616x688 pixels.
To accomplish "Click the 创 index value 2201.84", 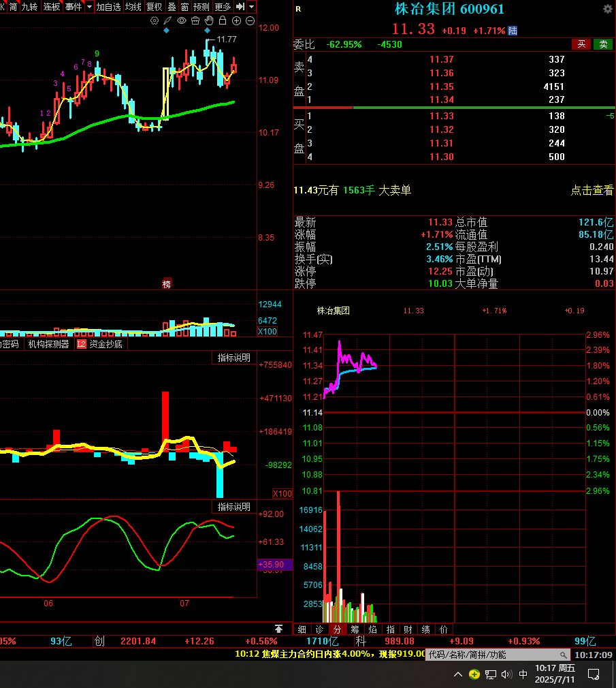I will 138,641.
